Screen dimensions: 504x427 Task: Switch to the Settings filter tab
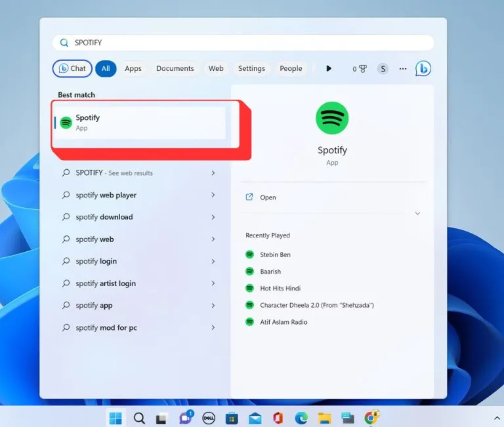[x=252, y=69]
